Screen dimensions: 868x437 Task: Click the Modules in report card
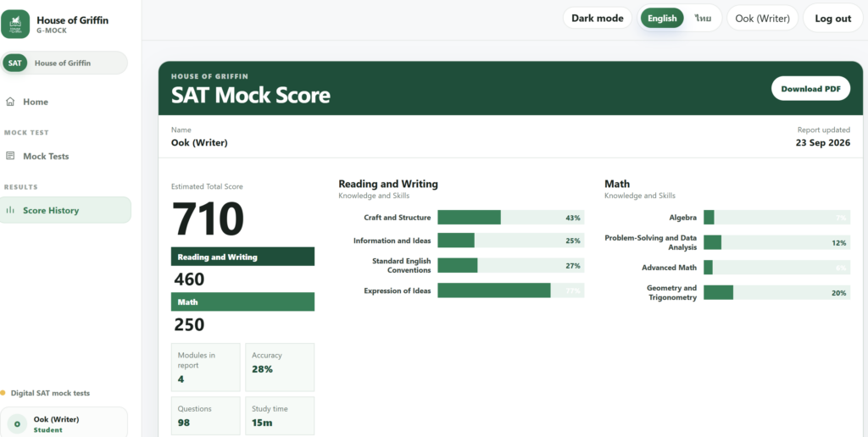pos(206,368)
